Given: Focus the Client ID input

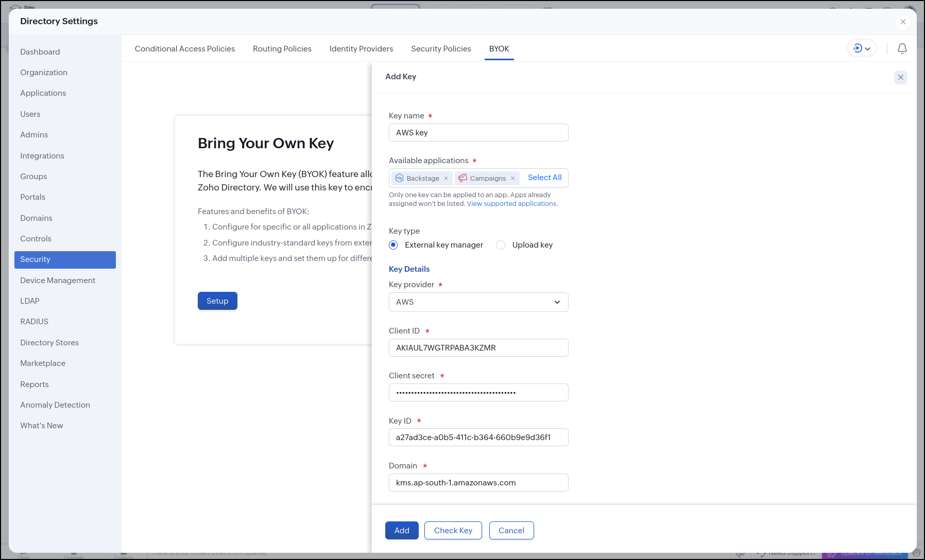Looking at the screenshot, I should (x=478, y=348).
